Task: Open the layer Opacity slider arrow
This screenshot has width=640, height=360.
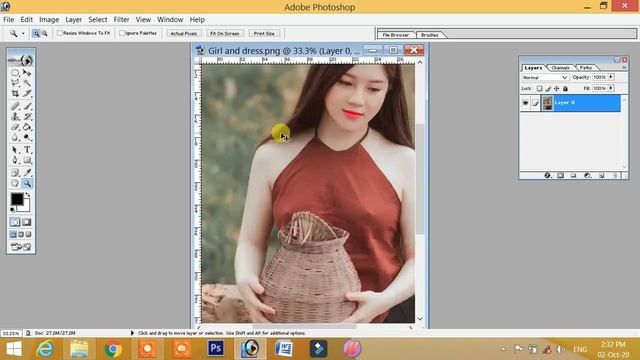Action: coord(611,77)
